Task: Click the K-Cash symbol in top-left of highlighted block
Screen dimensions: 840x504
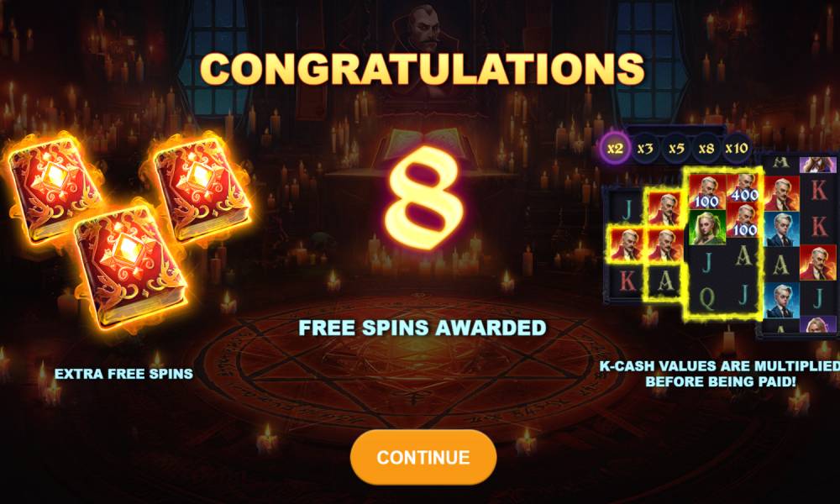Action: click(x=706, y=192)
